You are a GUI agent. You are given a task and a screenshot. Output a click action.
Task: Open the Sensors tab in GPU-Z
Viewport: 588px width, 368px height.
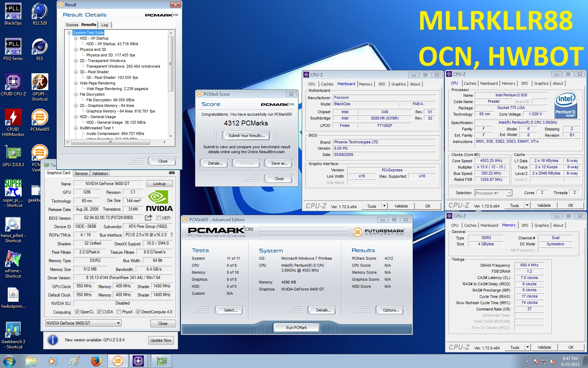coord(81,173)
